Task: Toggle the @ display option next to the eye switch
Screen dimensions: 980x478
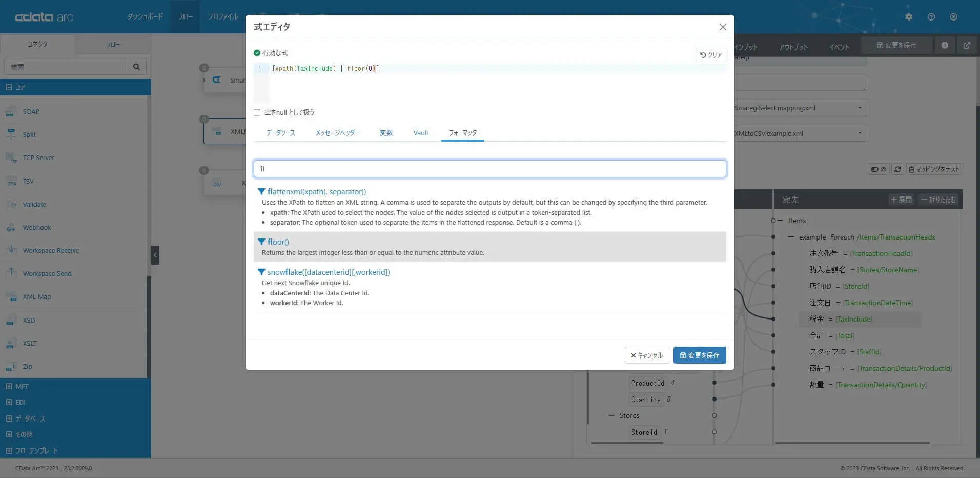Action: (x=884, y=169)
